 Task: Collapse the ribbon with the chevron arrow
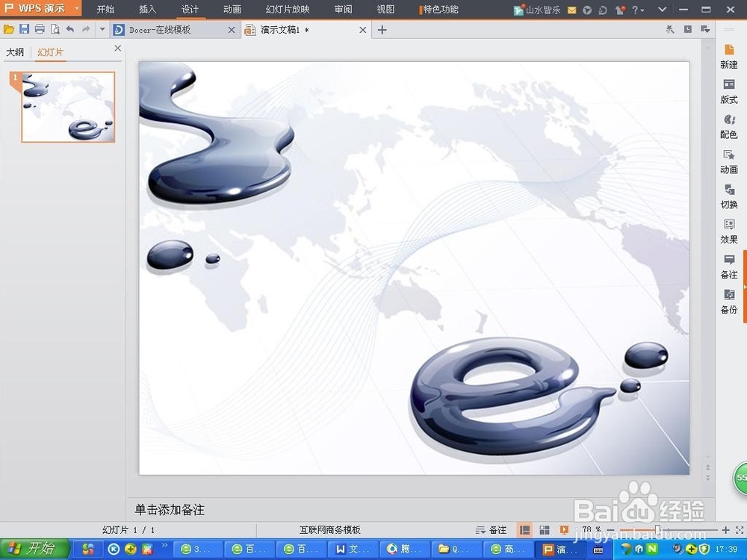point(662,10)
